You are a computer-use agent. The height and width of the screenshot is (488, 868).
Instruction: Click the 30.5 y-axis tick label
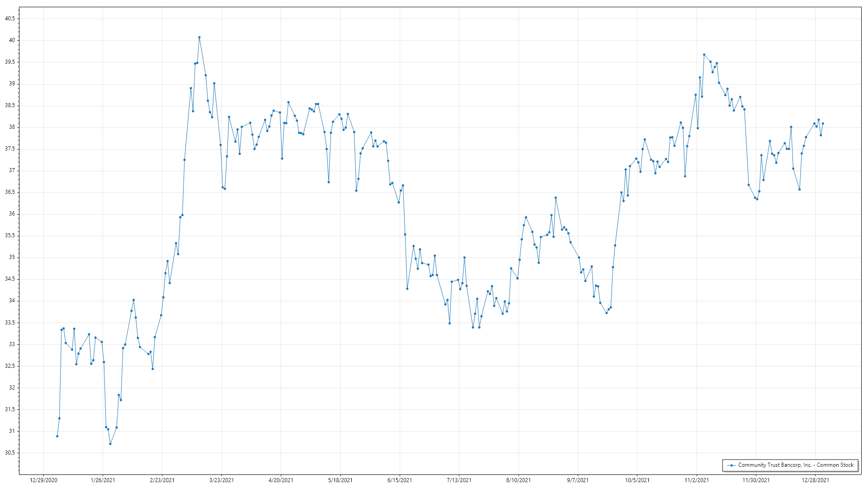point(10,453)
